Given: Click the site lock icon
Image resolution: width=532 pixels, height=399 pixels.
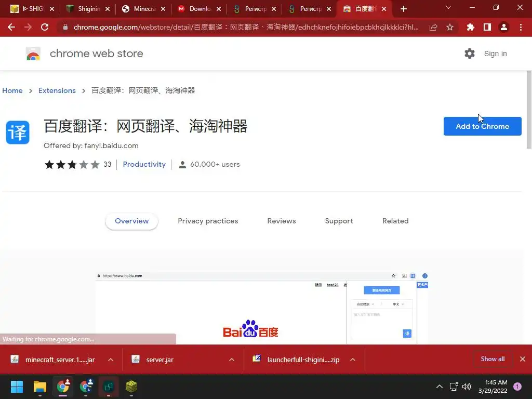Looking at the screenshot, I should pos(65,27).
